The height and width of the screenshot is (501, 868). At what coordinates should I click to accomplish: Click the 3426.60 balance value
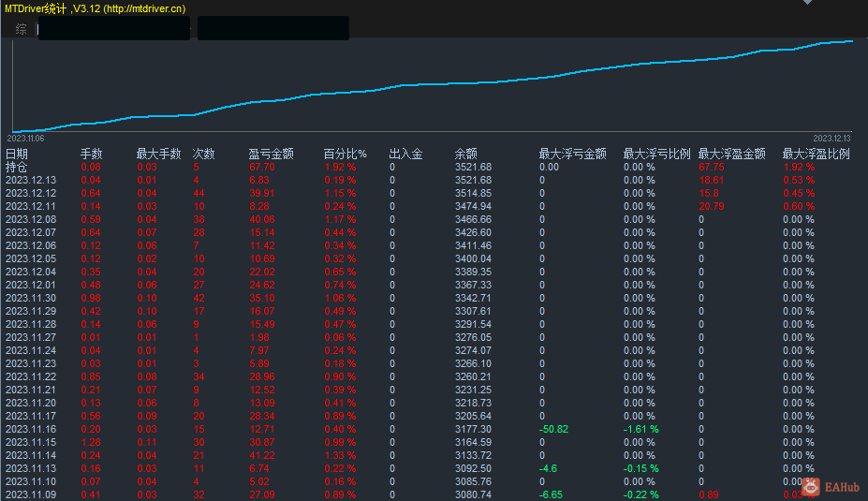(x=473, y=232)
